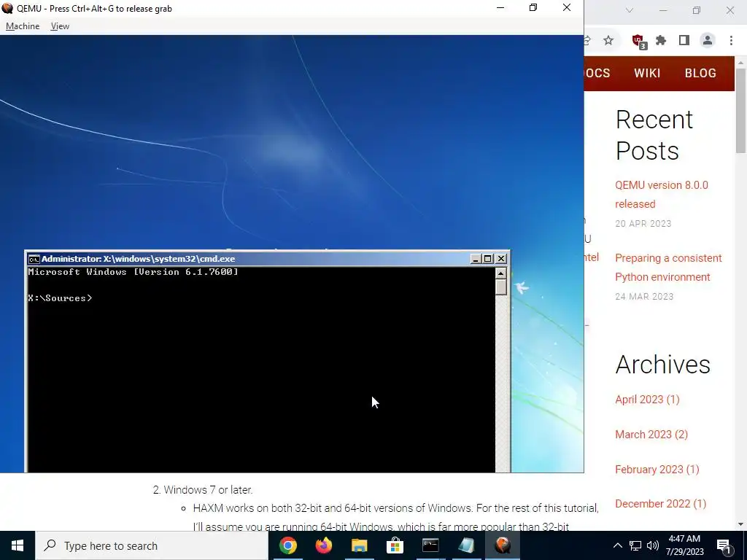747x560 pixels.
Task: Open the Chrome extensions puzzle icon
Action: tap(661, 41)
